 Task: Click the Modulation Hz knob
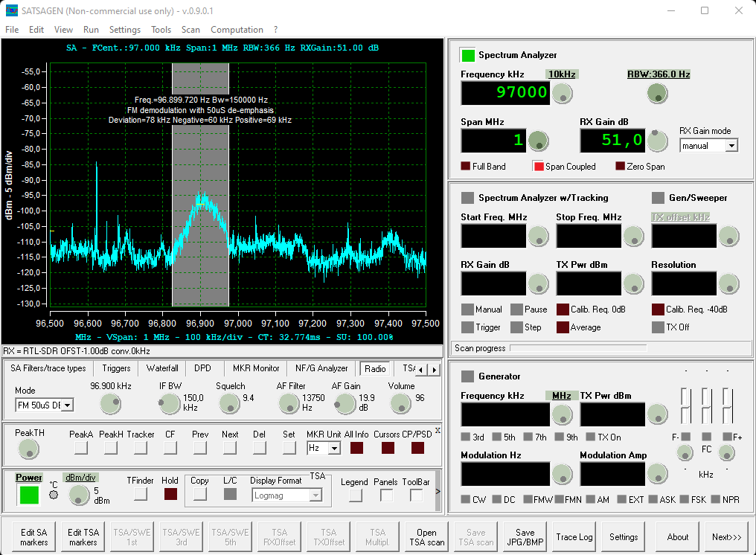point(562,474)
